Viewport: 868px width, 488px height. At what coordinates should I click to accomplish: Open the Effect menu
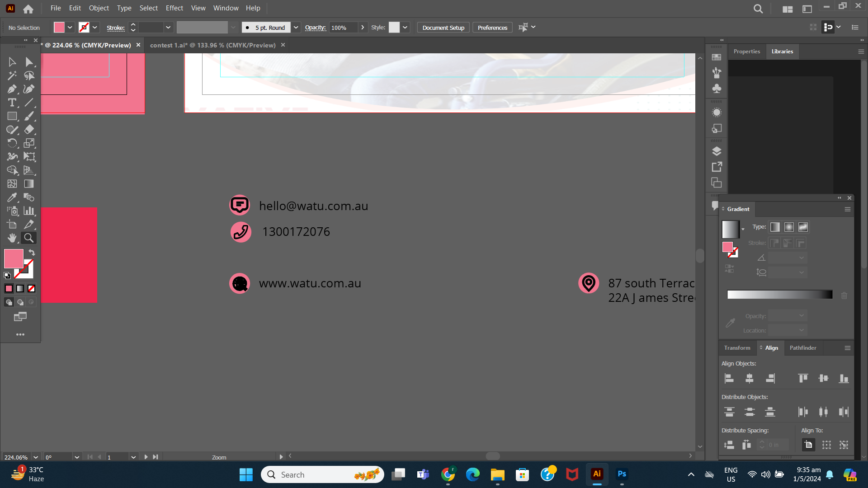point(174,8)
